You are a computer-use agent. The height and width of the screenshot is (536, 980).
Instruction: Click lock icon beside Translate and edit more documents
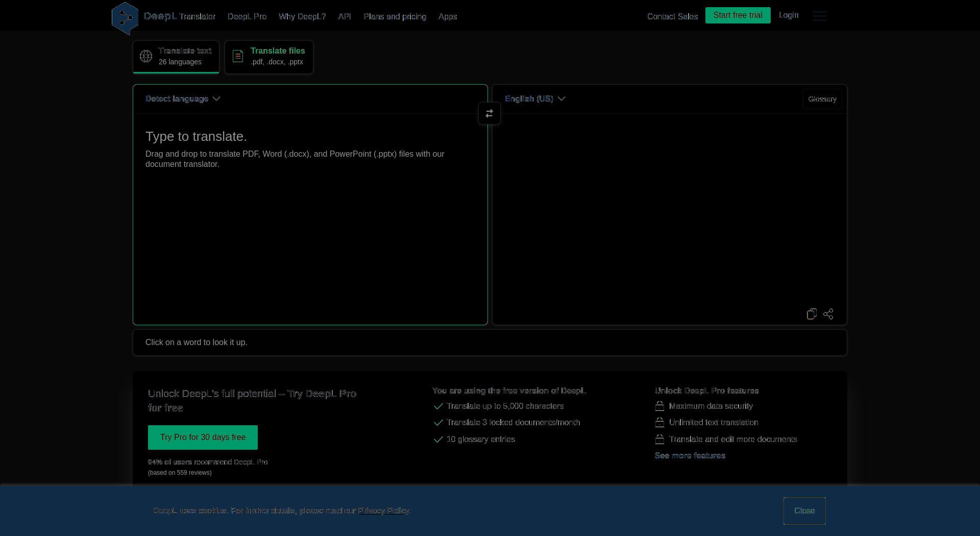(x=659, y=440)
